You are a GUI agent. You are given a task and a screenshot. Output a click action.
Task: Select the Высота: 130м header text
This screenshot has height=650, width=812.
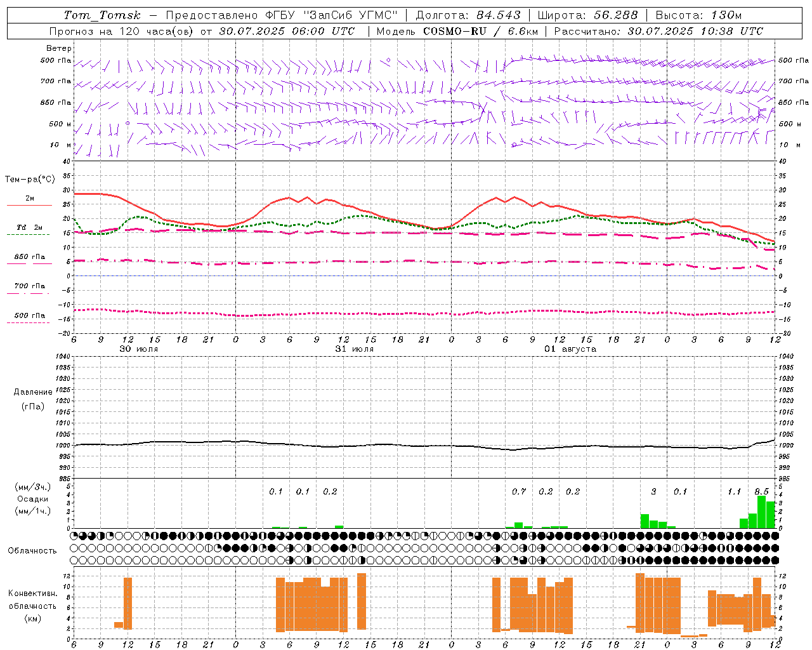(698, 15)
